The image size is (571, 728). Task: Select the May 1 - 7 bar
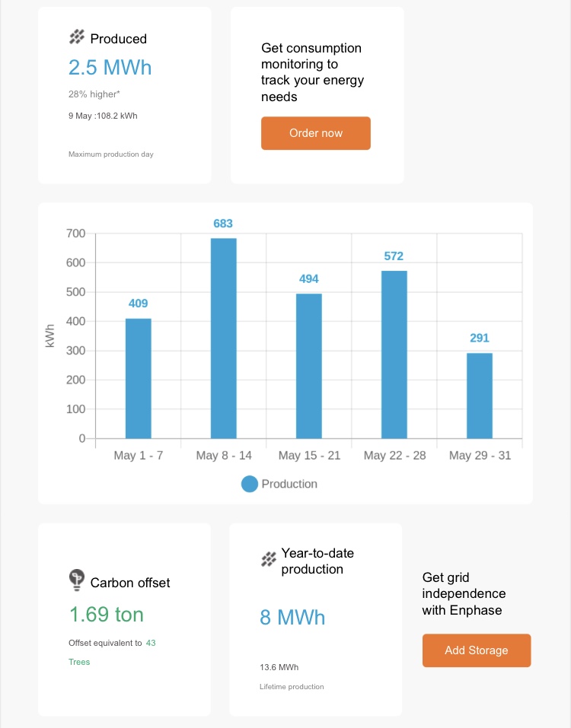point(139,378)
